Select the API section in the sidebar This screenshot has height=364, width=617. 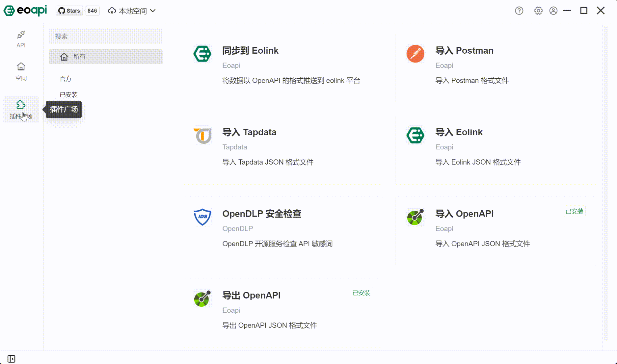21,39
